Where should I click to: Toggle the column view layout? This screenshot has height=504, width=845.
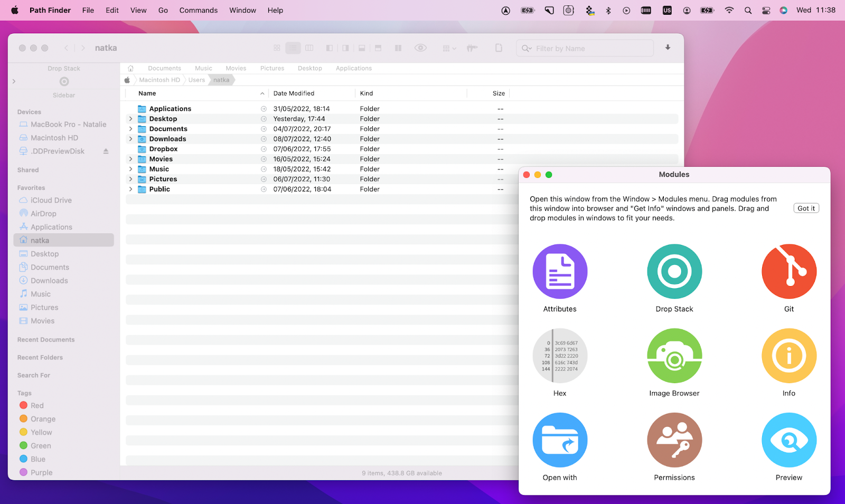click(309, 47)
